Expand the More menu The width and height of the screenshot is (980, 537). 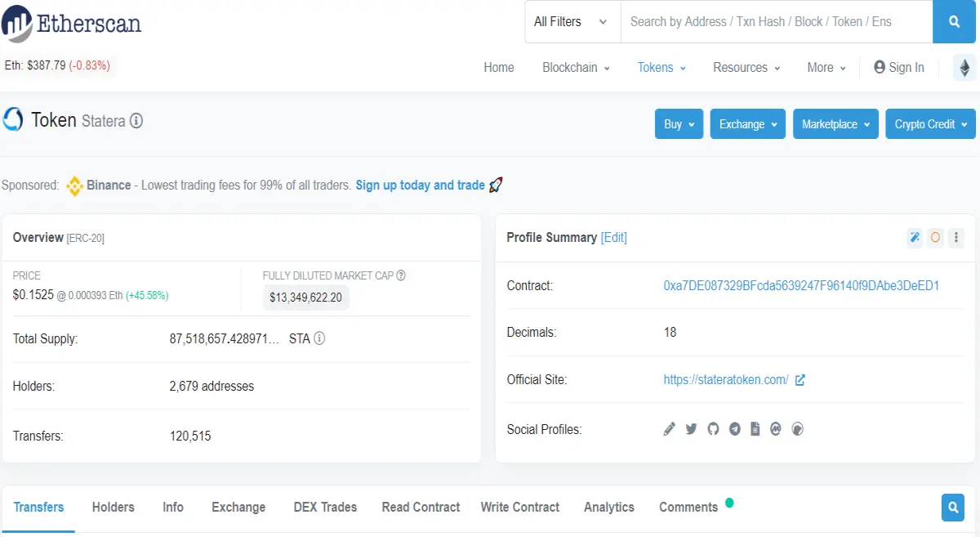tap(826, 68)
